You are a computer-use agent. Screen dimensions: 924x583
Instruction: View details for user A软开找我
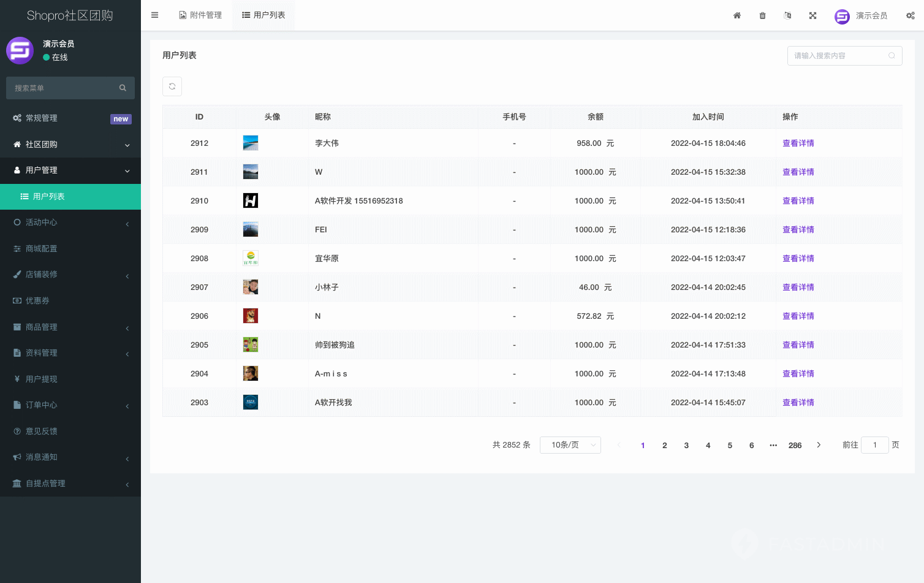point(798,402)
